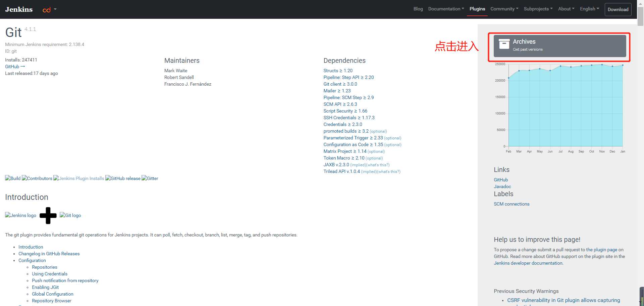Screen dimensions: 644x306
Task: Click maintainer name Robert Sandell
Action: pyautogui.click(x=179, y=77)
